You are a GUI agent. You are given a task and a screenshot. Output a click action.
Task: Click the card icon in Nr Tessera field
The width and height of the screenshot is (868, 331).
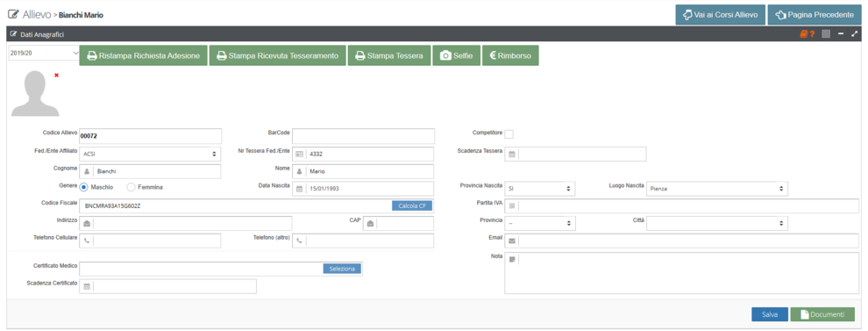pyautogui.click(x=299, y=155)
